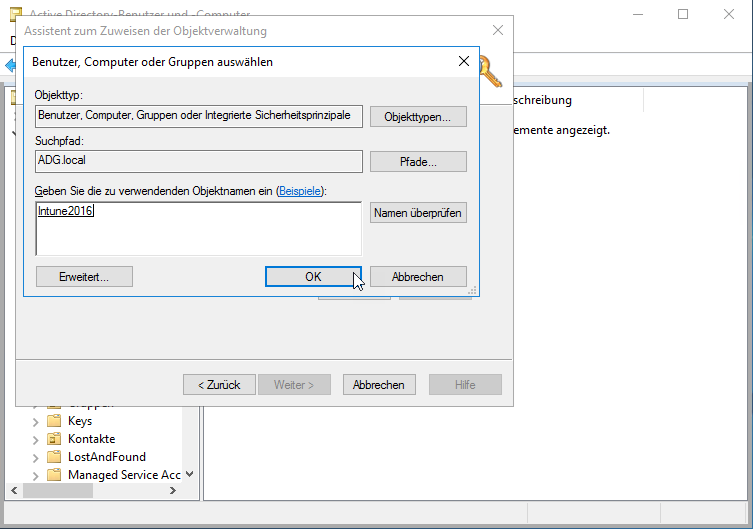Open the Erweitert advanced search
The height and width of the screenshot is (529, 753).
point(84,277)
